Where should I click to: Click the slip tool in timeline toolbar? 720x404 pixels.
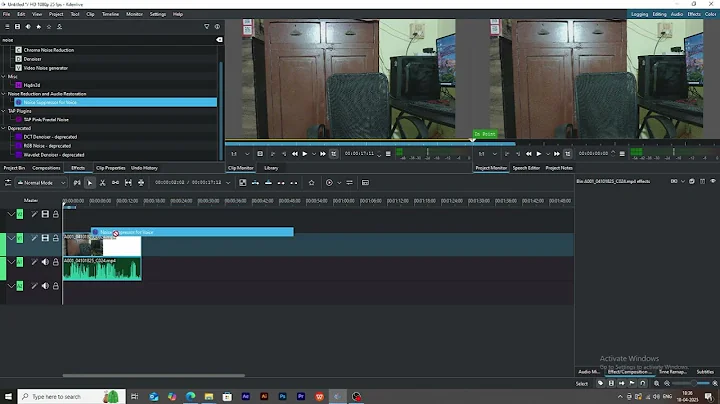tap(128, 183)
